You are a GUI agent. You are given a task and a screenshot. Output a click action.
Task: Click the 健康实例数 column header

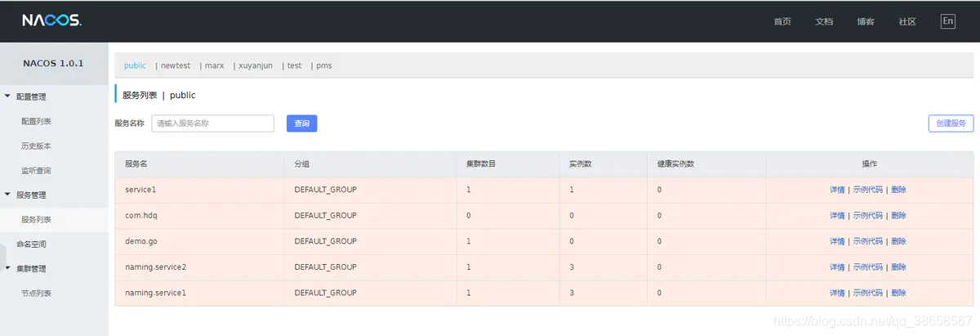706,164
